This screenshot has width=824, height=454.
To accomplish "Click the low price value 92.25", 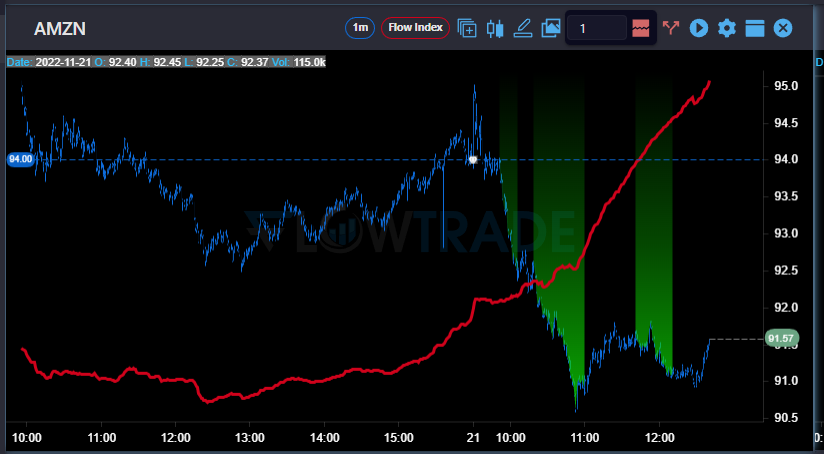I will (x=212, y=63).
